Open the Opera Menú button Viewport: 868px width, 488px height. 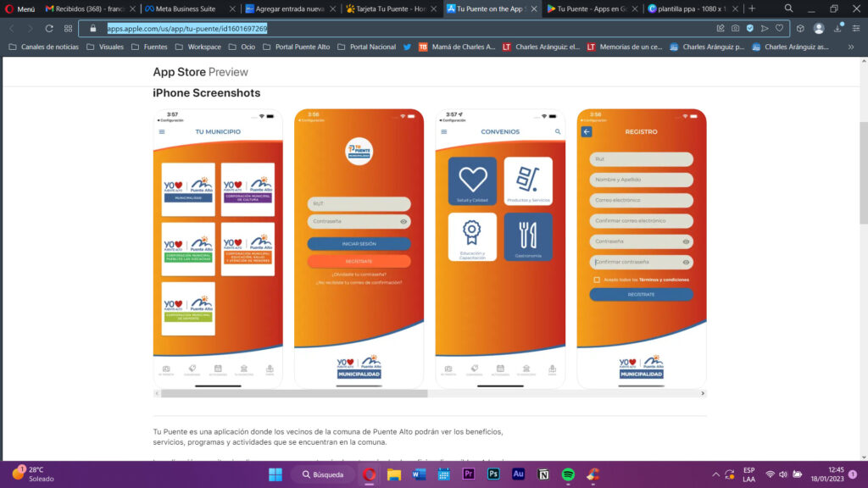coord(20,8)
